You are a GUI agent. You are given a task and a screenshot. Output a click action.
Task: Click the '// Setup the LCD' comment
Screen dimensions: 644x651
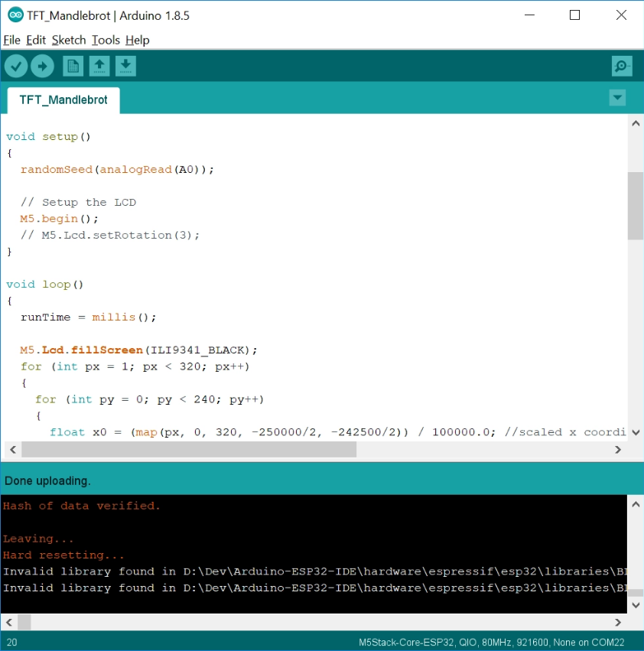pyautogui.click(x=78, y=202)
